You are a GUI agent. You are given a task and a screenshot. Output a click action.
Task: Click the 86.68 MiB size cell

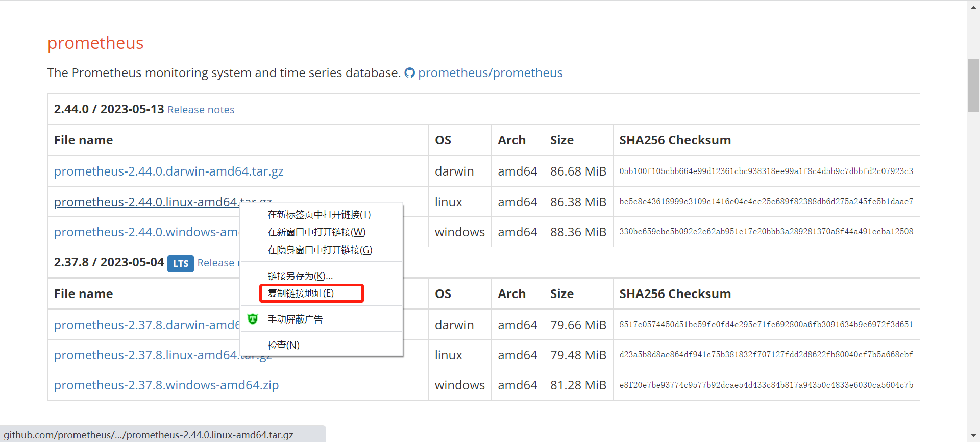(x=578, y=171)
